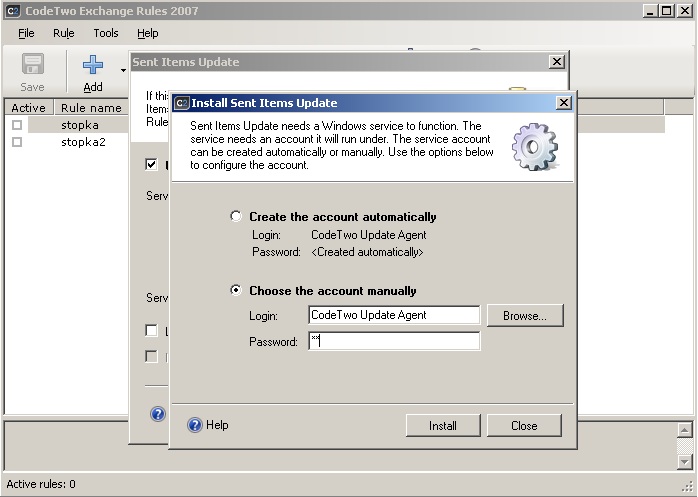
Task: Open the Add button dropdown arrow
Action: pos(123,70)
